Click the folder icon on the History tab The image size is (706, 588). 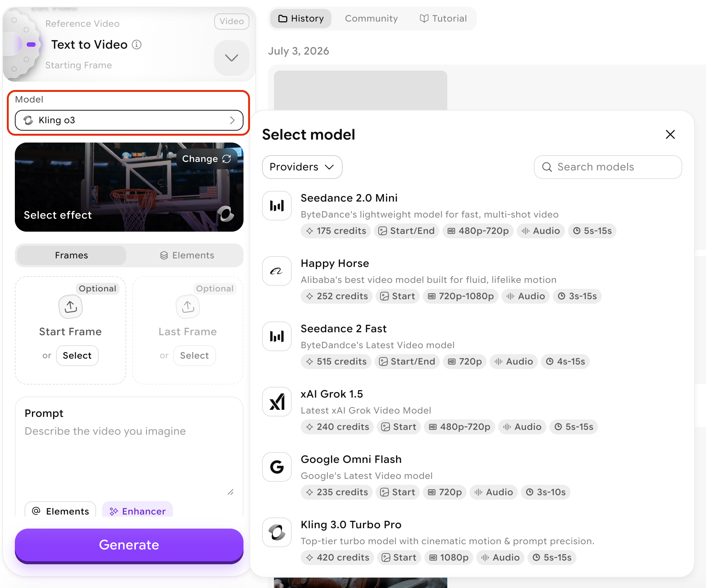point(283,19)
